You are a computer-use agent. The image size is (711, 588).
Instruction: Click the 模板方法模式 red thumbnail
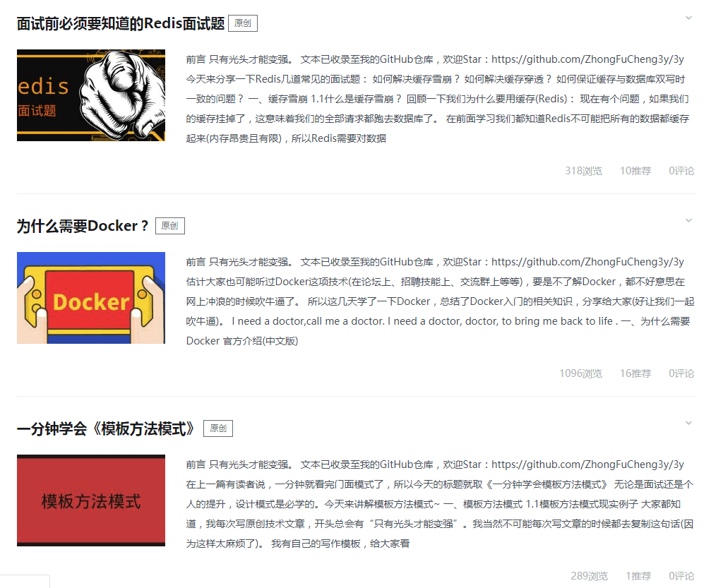[91, 500]
